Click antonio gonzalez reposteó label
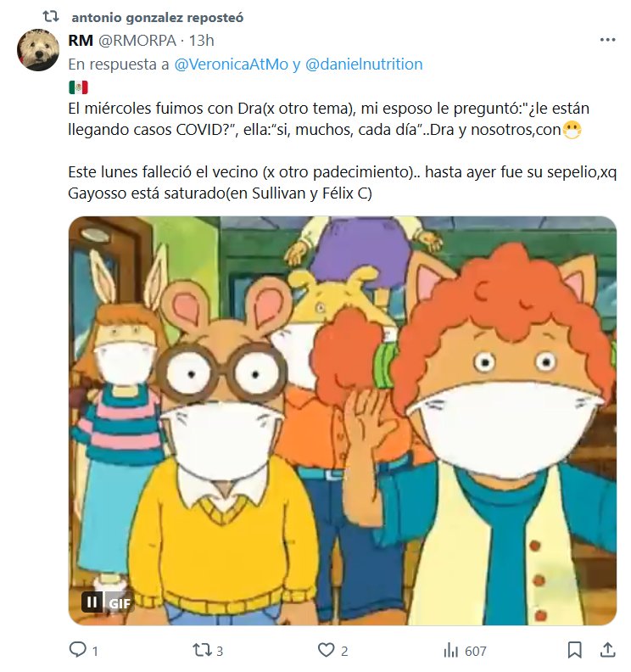The height and width of the screenshot is (672, 631). coord(158,18)
